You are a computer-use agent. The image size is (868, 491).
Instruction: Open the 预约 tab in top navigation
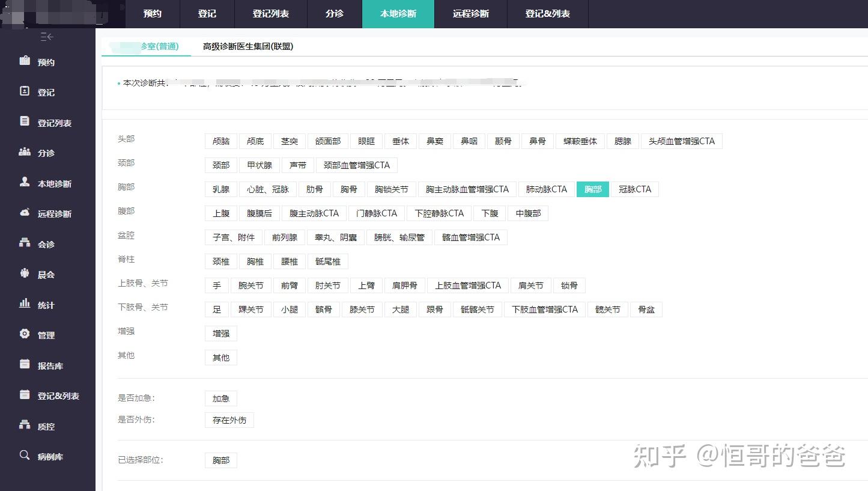(x=153, y=14)
